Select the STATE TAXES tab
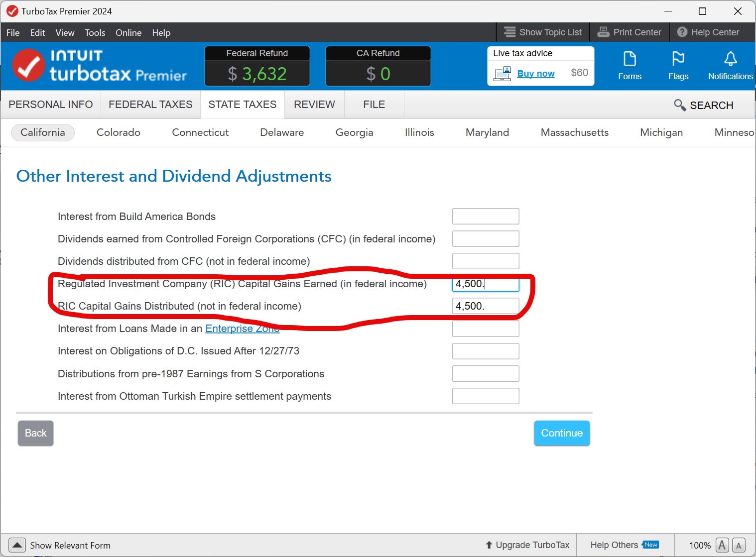The height and width of the screenshot is (557, 756). tap(243, 105)
